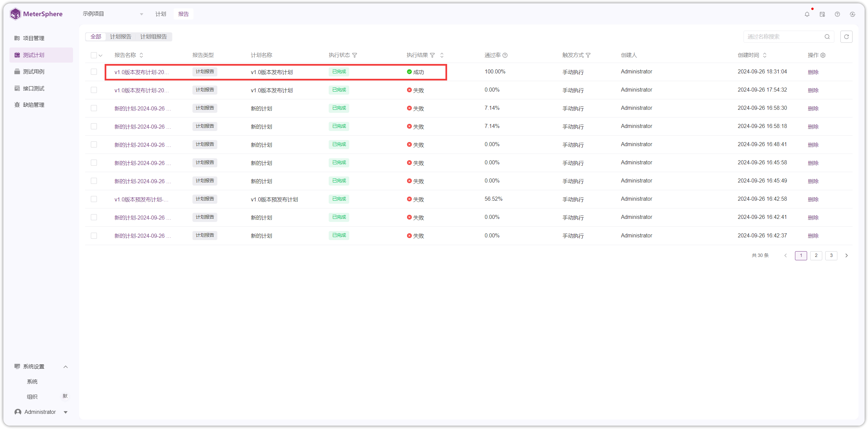The width and height of the screenshot is (868, 429).
Task: Click the 成功 result in the first row
Action: (x=415, y=72)
